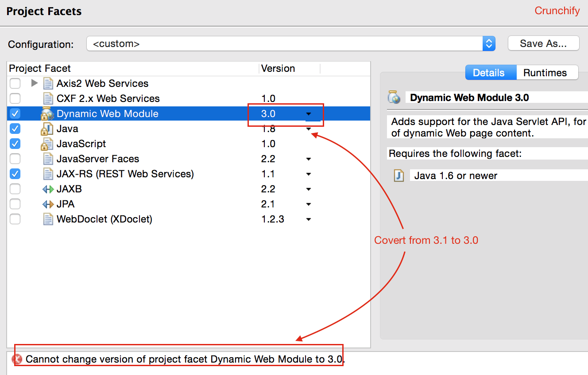Enable the JavaServer Faces checkbox
The height and width of the screenshot is (375, 588).
point(15,159)
